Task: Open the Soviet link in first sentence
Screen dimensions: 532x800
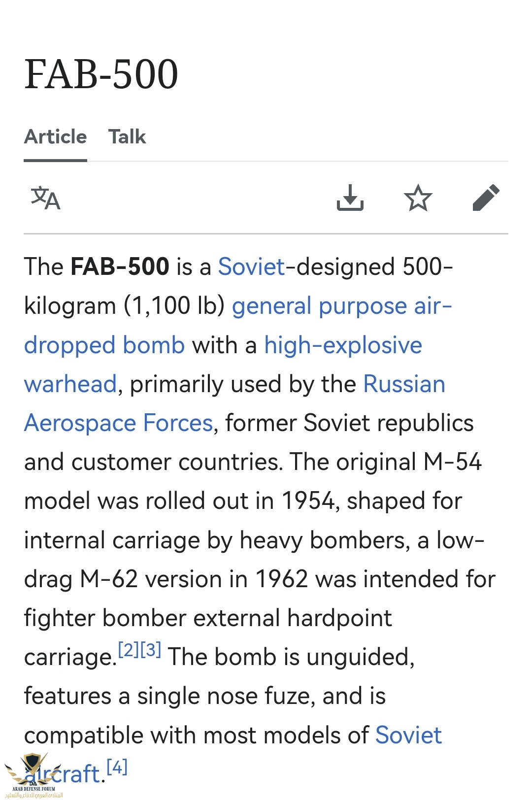Action: point(252,267)
